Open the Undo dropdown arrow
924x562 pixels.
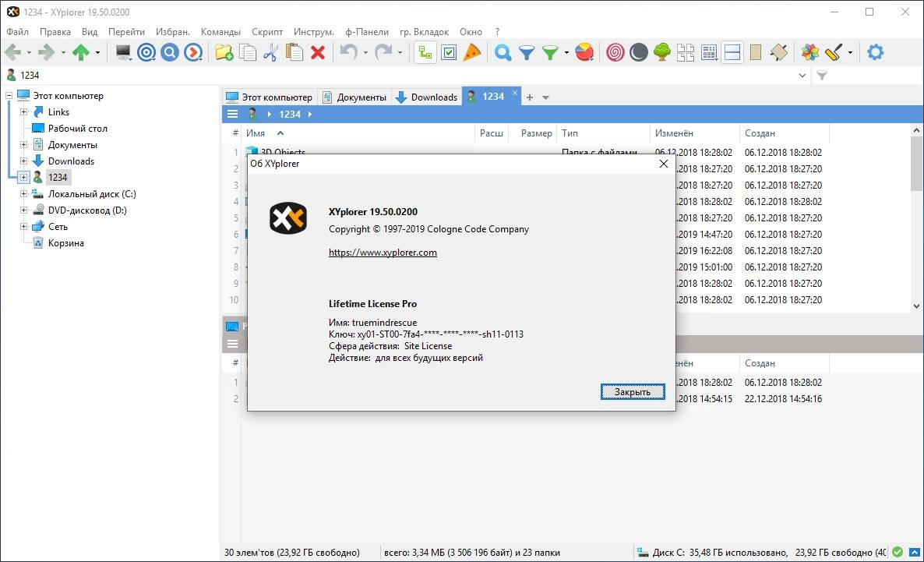365,52
